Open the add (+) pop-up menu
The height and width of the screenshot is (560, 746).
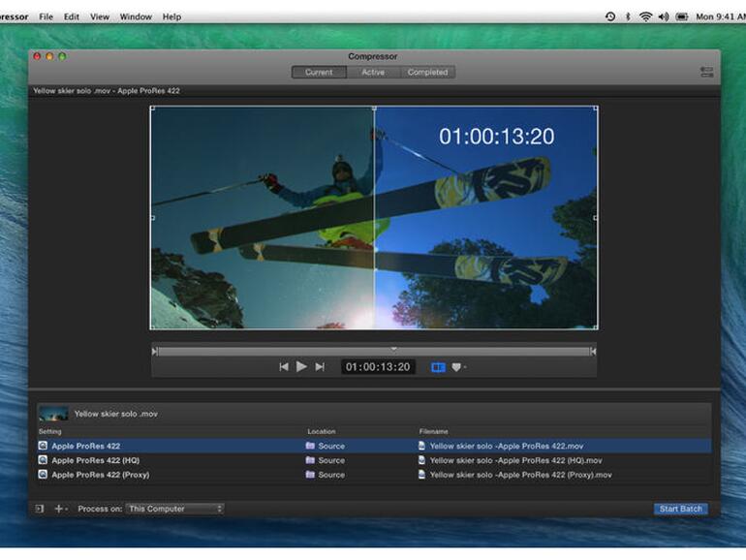pos(60,509)
